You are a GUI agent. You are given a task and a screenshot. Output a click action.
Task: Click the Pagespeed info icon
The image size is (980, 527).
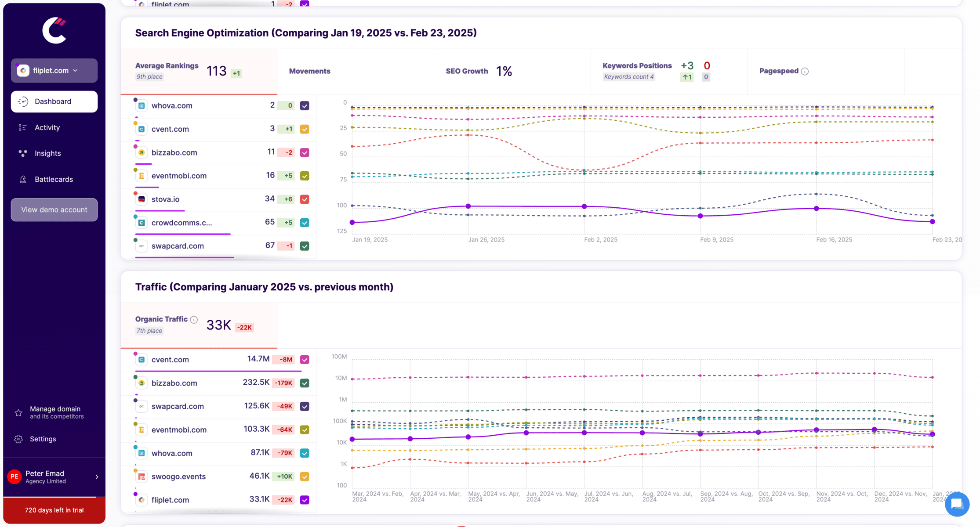805,71
